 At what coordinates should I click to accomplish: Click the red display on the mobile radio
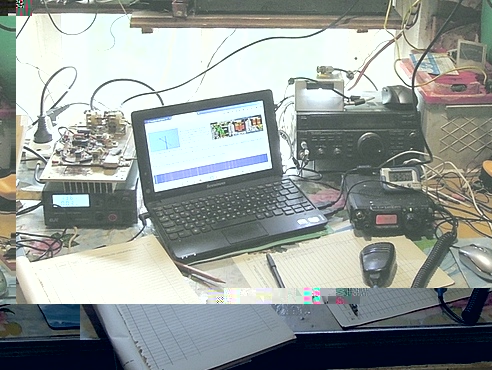386,219
